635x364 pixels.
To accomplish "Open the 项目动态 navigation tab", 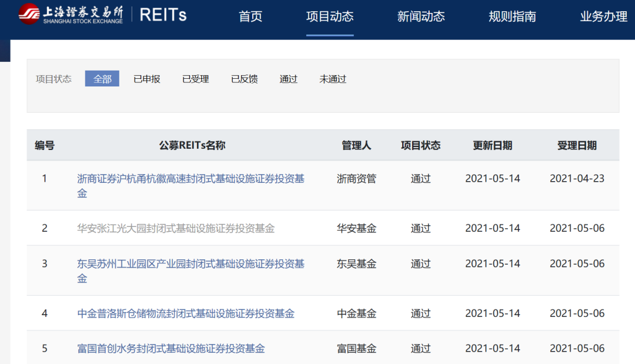I will pos(330,16).
